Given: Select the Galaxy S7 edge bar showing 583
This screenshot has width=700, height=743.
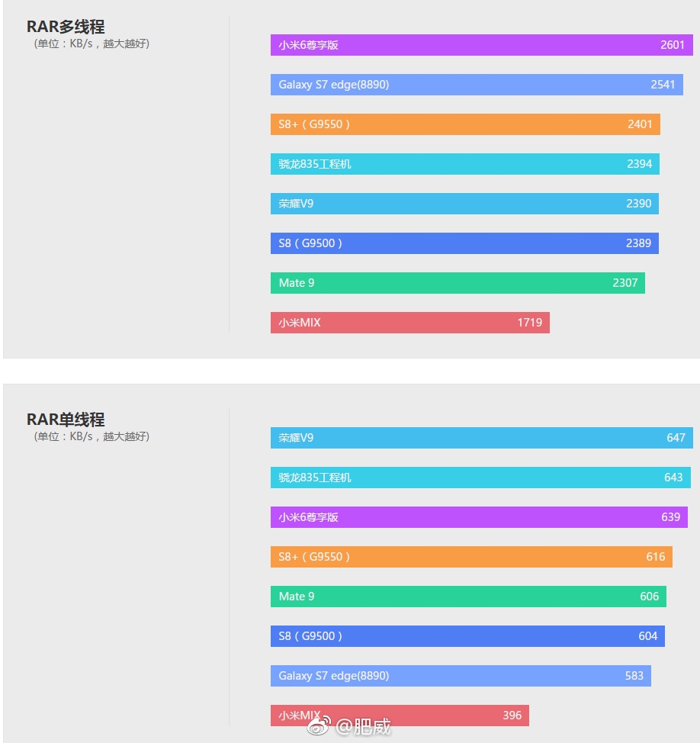Looking at the screenshot, I should click(x=461, y=676).
